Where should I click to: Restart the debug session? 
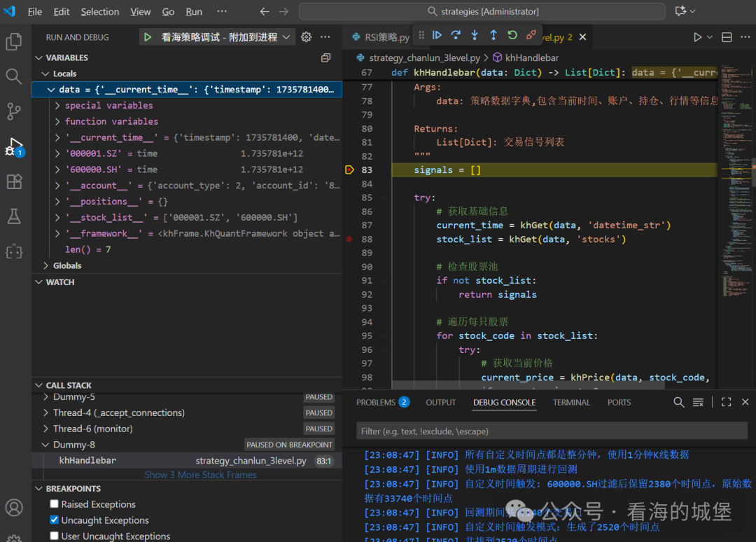pos(512,35)
